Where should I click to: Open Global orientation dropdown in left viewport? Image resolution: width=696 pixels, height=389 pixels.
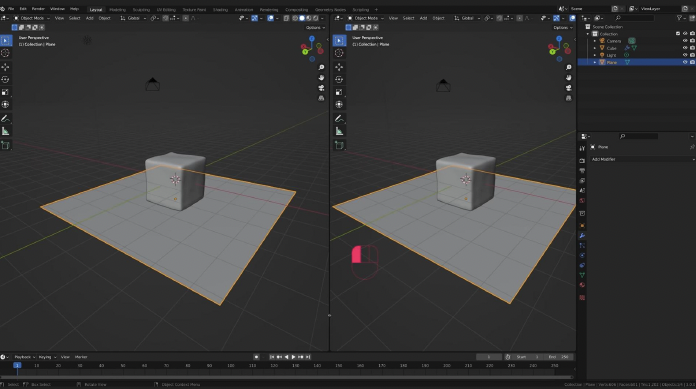[133, 18]
